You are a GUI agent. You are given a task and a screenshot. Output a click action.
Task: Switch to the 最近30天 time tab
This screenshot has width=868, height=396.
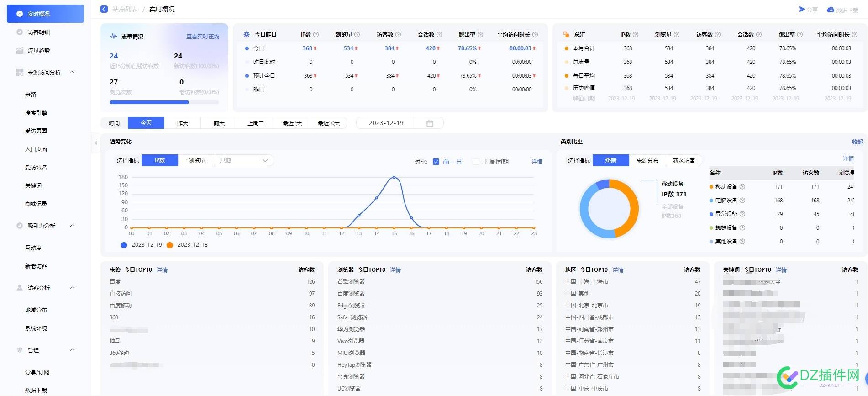click(x=329, y=123)
